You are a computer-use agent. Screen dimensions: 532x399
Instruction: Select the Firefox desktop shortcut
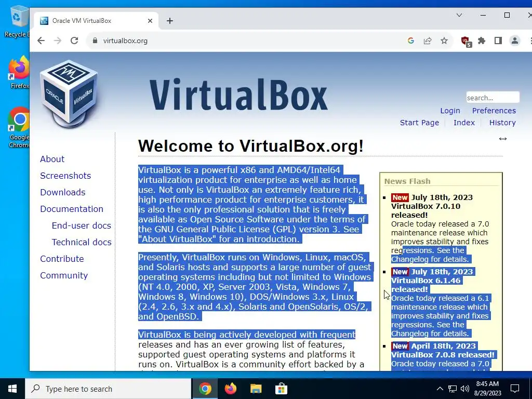pyautogui.click(x=19, y=73)
